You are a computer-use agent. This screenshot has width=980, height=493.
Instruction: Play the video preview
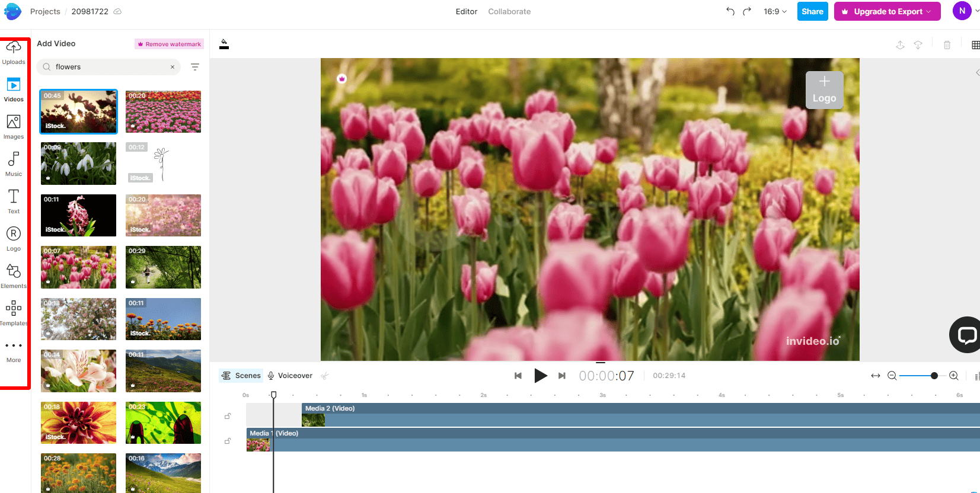[540, 376]
